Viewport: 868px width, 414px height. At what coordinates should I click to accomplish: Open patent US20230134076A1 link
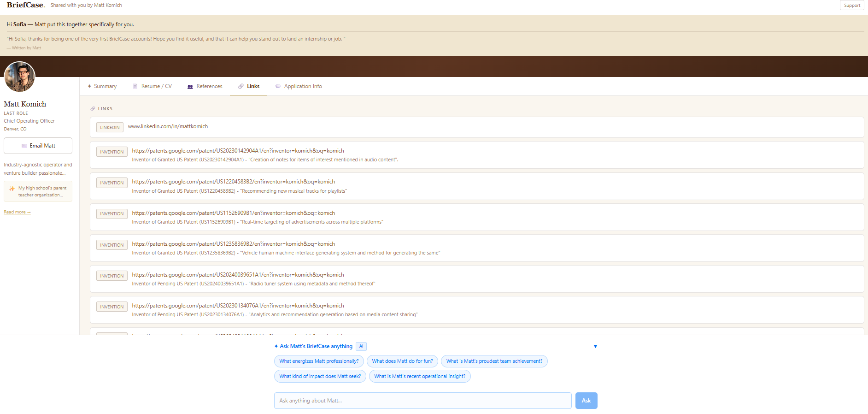point(238,306)
